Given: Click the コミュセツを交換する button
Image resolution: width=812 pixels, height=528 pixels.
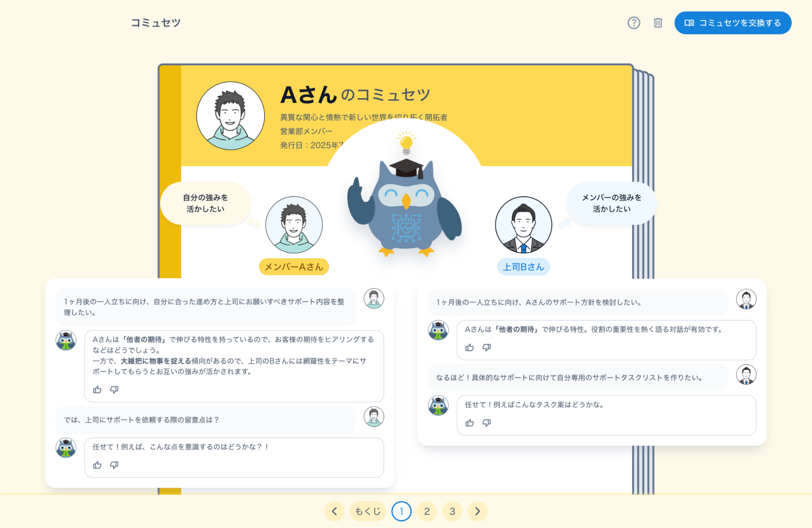Looking at the screenshot, I should click(x=732, y=23).
